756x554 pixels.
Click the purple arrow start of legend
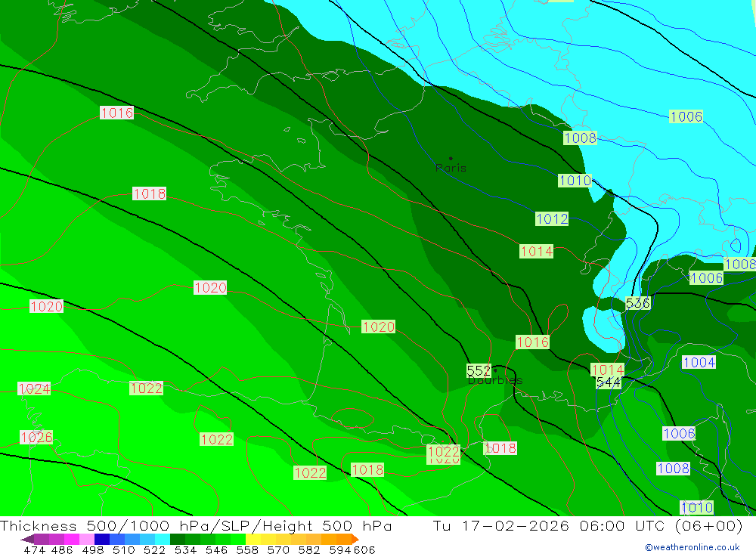27,539
